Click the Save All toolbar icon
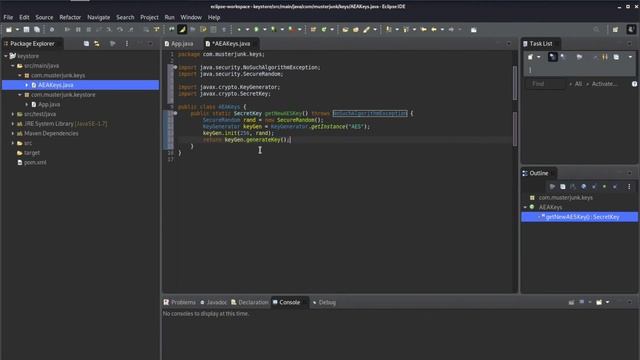This screenshot has height=360, width=640. click(37, 29)
